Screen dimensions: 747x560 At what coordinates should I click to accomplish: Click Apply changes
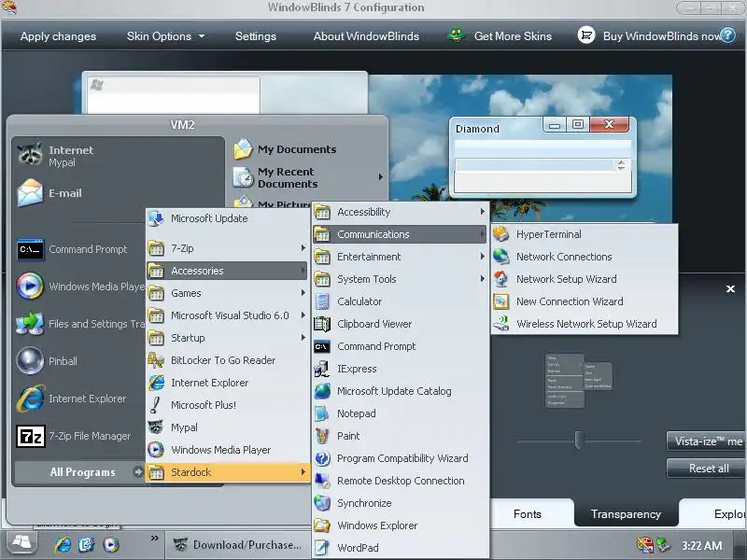58,36
